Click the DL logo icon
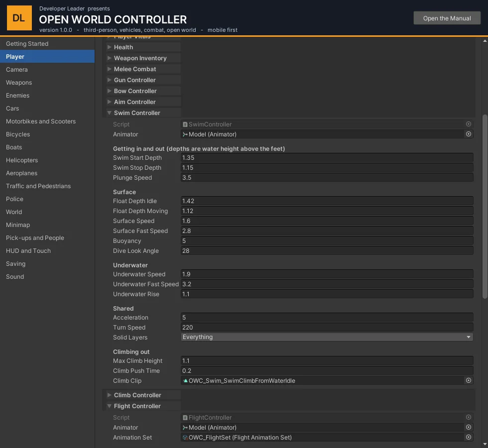 (19, 18)
